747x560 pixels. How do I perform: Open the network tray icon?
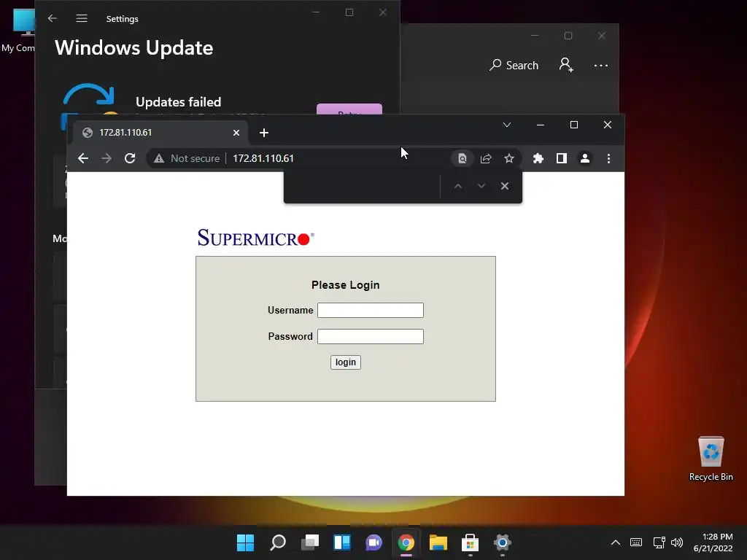[x=659, y=542]
